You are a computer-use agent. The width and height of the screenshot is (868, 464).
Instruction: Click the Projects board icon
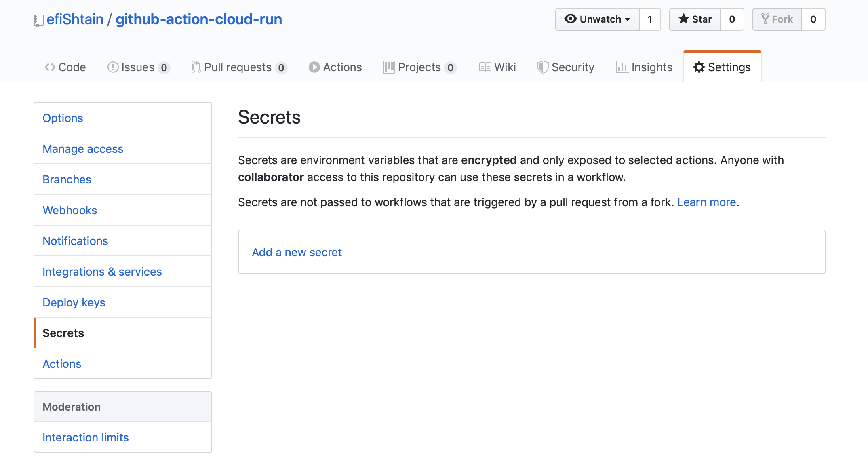(389, 67)
